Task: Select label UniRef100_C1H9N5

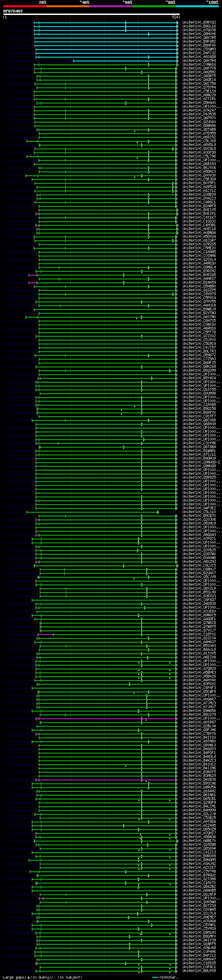Action: 199,252
